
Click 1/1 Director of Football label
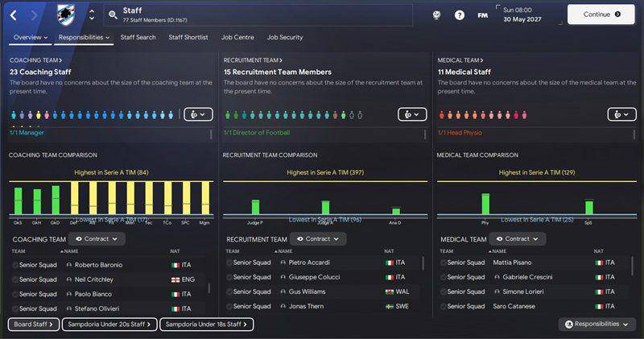(257, 133)
